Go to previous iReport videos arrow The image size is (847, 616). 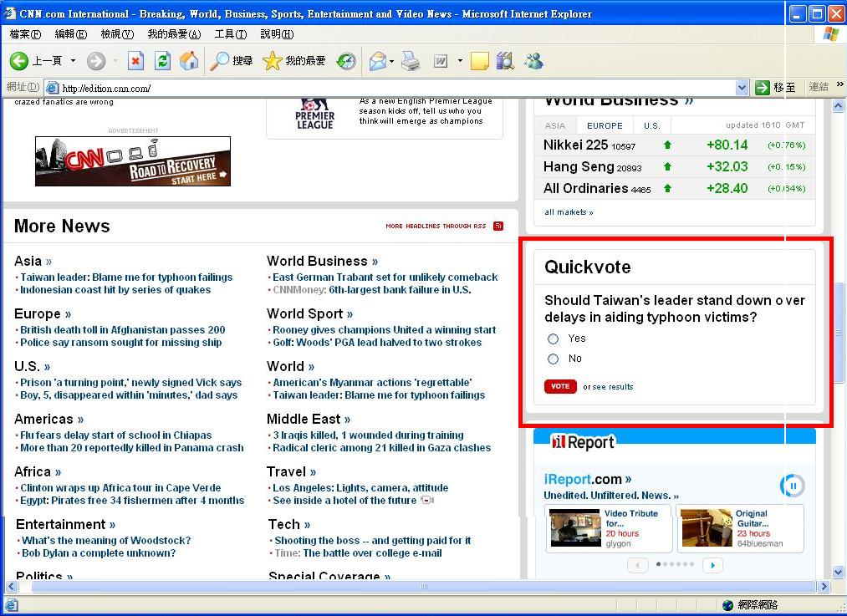click(x=637, y=565)
